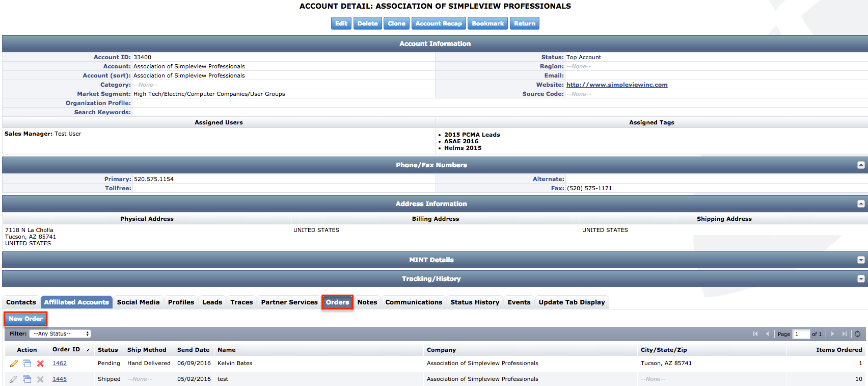Sort by Send Date column header
Viewport: 868px width, 386px height.
coord(193,350)
